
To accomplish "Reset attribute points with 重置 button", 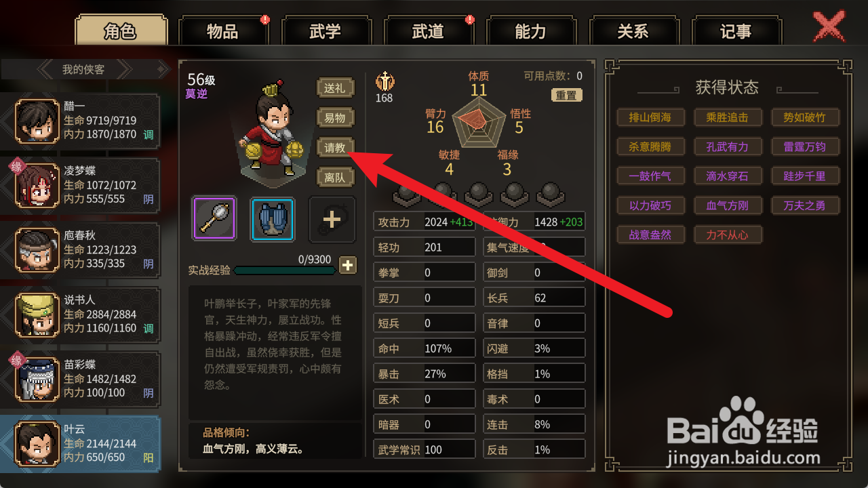I will point(567,96).
